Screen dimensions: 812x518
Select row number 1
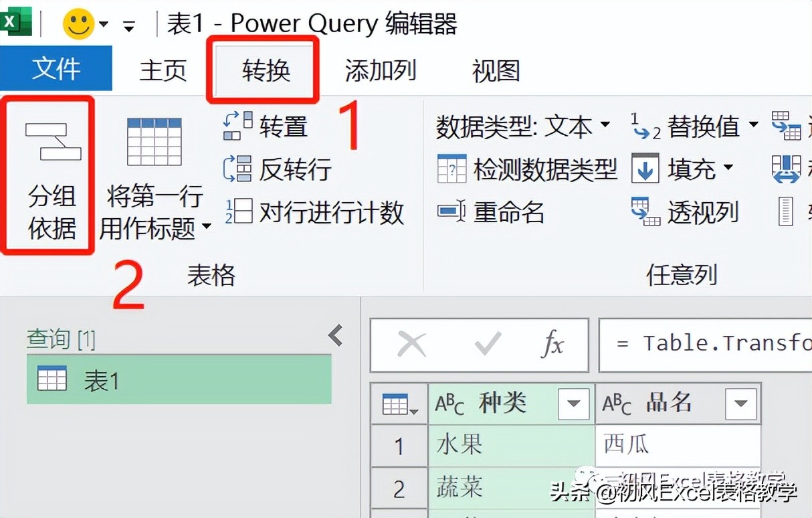click(x=399, y=446)
